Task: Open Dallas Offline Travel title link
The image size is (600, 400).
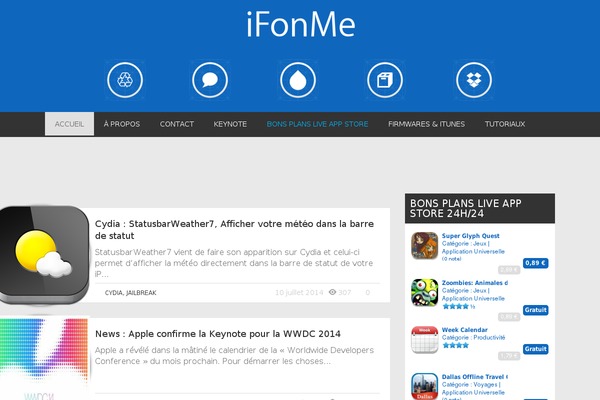Action: pos(474,377)
